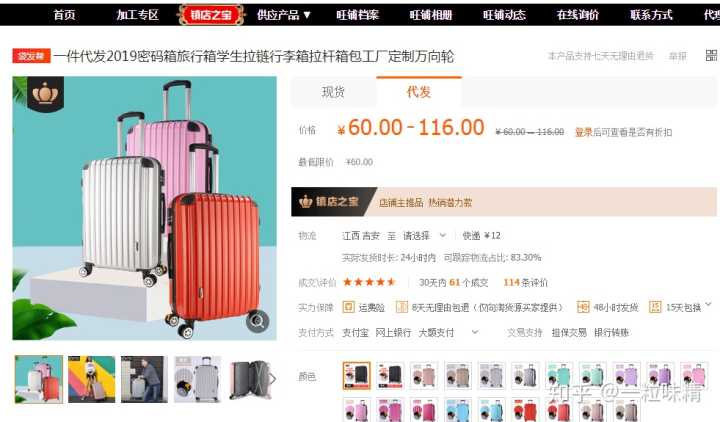Open the 供应产品 dropdown menu
This screenshot has width=720, height=422.
pos(284,15)
